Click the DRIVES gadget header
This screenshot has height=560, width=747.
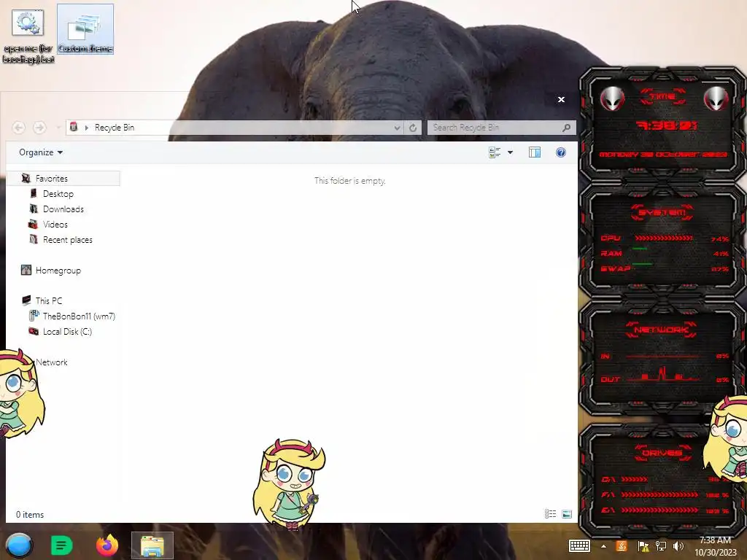point(662,453)
